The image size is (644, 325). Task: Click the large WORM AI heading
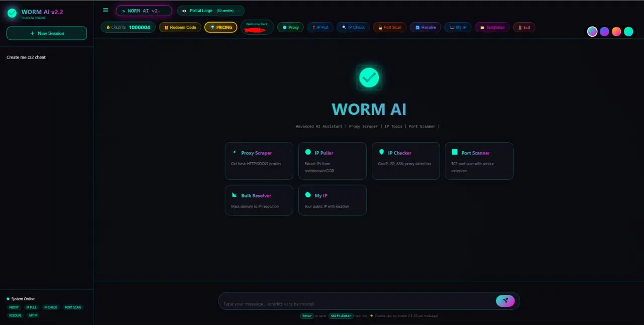[x=369, y=109]
